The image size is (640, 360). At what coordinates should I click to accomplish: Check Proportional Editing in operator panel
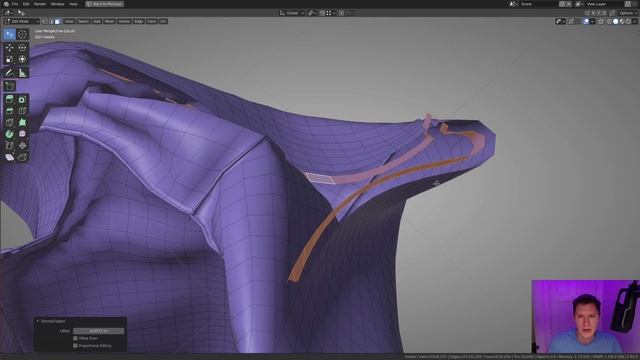75,346
